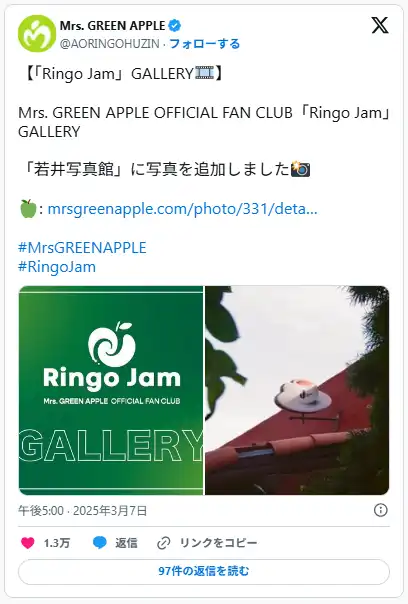Viewport: 408px width, 604px height.
Task: Click the Mrs. GREEN APPLE account name
Action: [x=112, y=26]
